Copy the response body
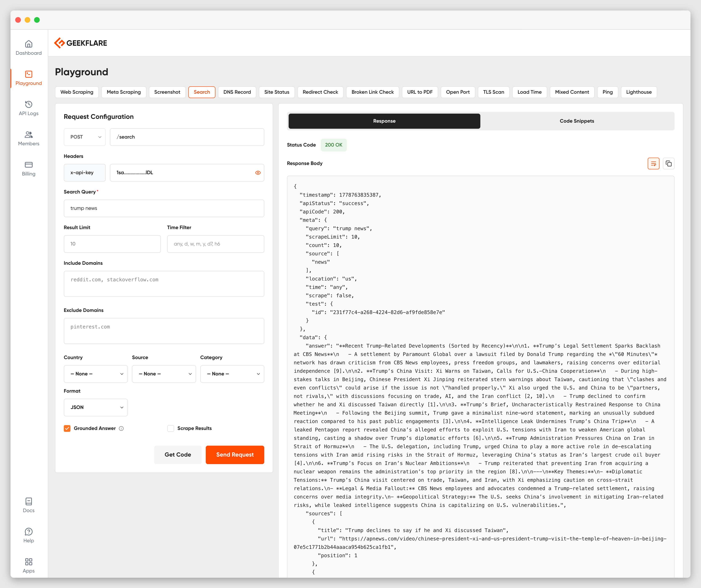Image resolution: width=701 pixels, height=588 pixels. pos(669,164)
